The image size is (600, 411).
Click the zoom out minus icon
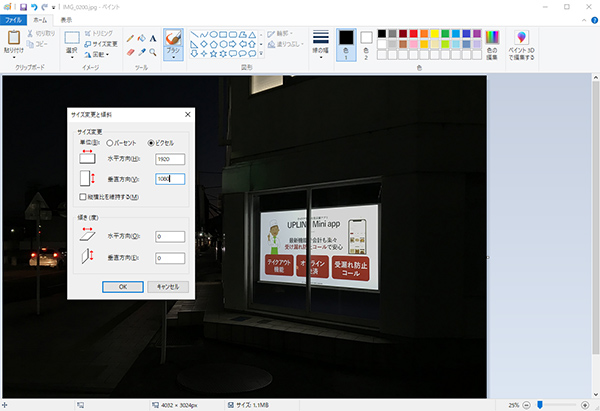[x=526, y=405]
